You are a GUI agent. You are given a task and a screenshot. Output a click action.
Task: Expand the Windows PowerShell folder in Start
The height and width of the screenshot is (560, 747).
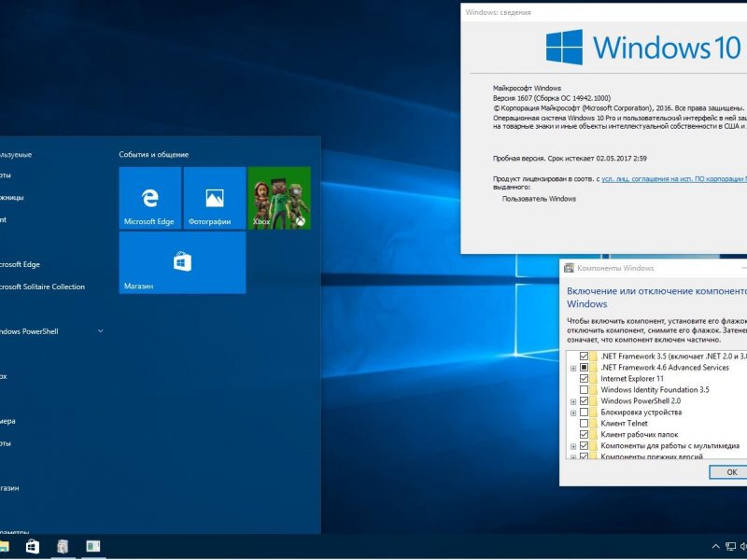(x=101, y=331)
